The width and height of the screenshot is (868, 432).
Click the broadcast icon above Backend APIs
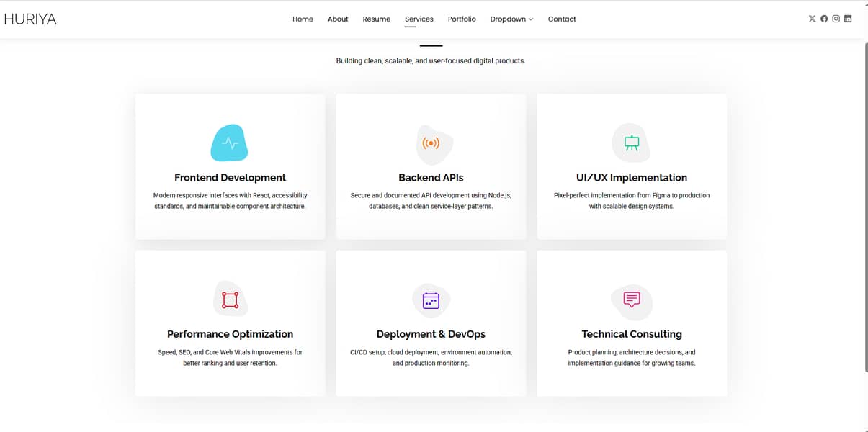[x=430, y=143]
